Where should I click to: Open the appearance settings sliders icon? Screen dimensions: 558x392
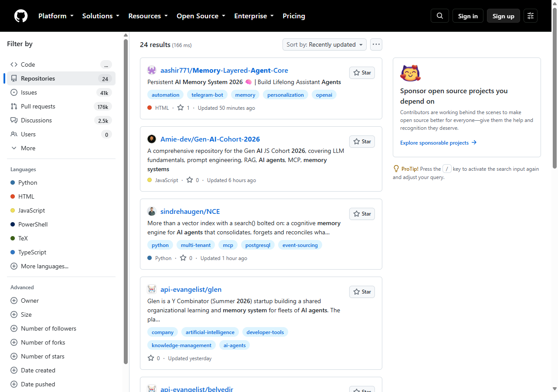[531, 16]
